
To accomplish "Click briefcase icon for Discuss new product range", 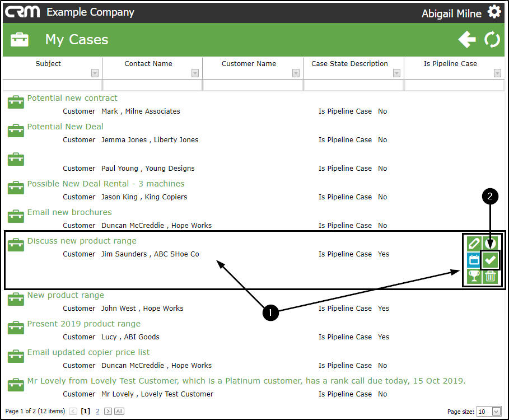I will click(x=16, y=245).
